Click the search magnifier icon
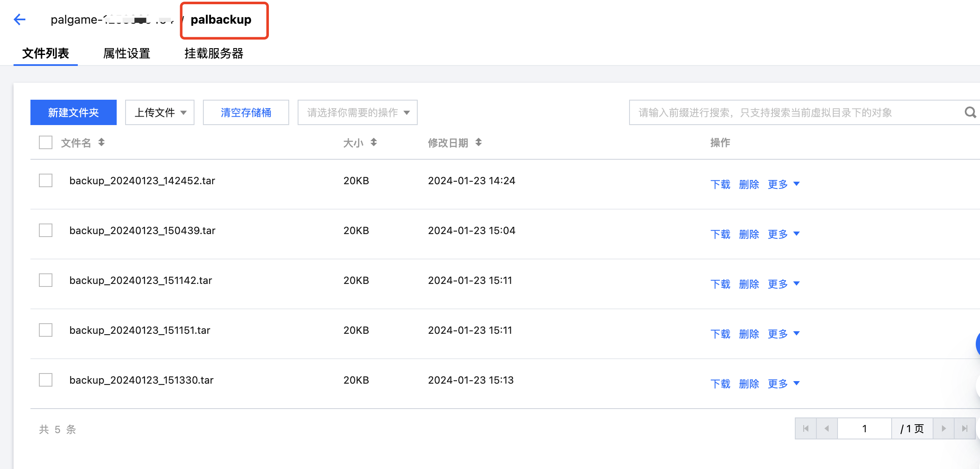This screenshot has width=980, height=469. point(970,112)
